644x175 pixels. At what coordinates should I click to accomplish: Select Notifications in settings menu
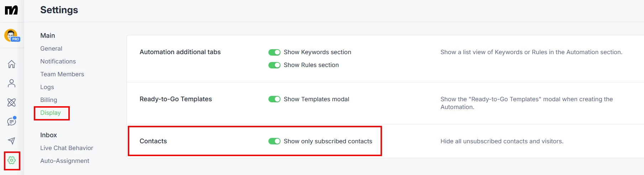(x=58, y=61)
